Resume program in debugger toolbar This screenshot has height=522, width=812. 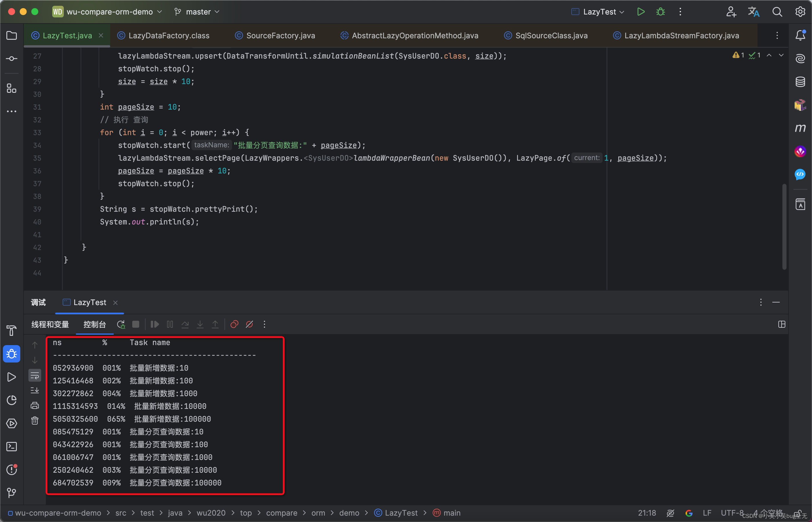click(x=155, y=325)
